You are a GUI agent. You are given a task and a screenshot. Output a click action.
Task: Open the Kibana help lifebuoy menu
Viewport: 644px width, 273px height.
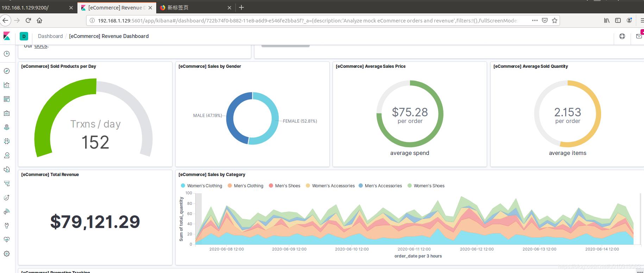coord(622,36)
